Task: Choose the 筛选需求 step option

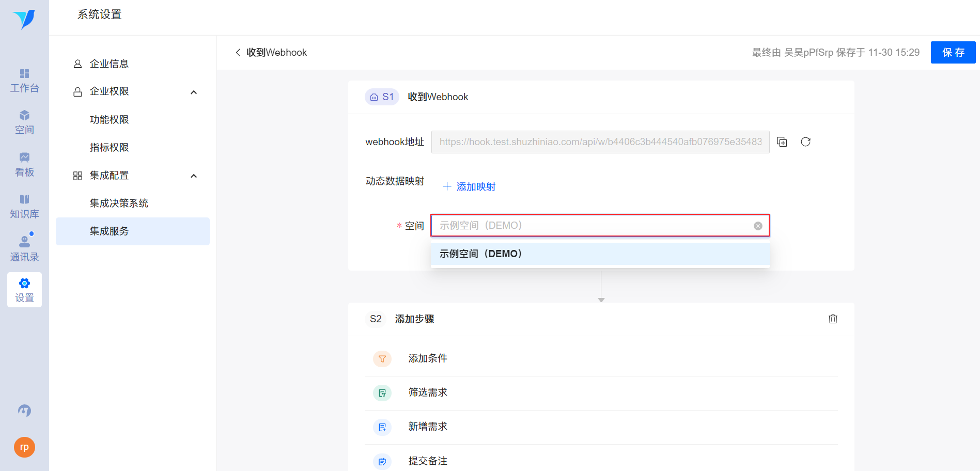Action: (x=428, y=392)
